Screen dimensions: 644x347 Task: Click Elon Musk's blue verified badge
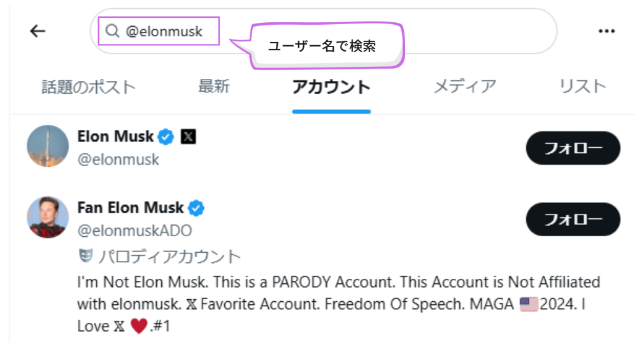(x=166, y=136)
